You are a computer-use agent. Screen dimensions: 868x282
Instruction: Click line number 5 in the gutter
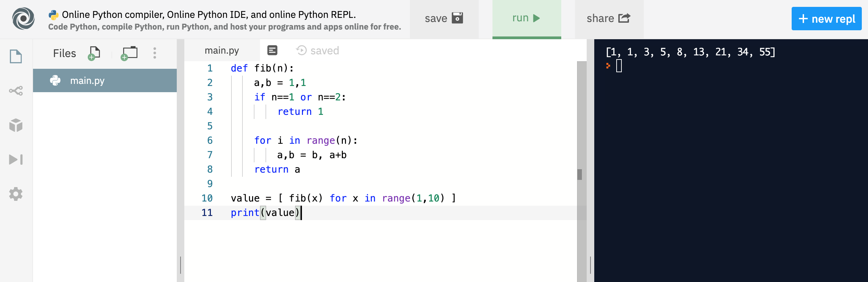(x=210, y=126)
